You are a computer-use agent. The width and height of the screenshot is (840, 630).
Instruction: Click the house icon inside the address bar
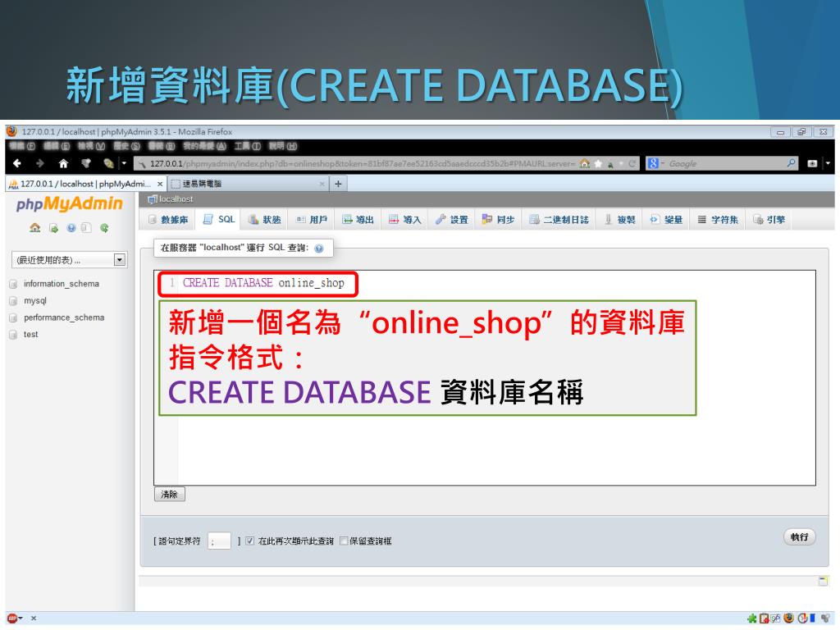pos(585,163)
